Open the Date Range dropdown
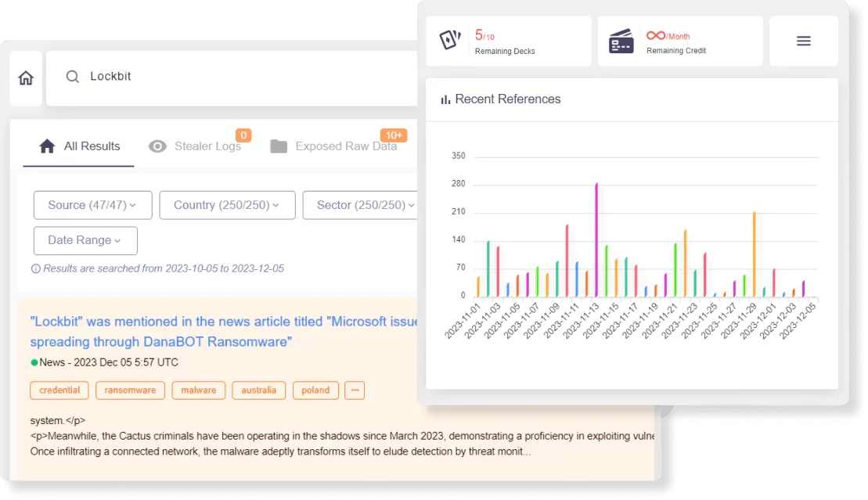 pyautogui.click(x=85, y=240)
